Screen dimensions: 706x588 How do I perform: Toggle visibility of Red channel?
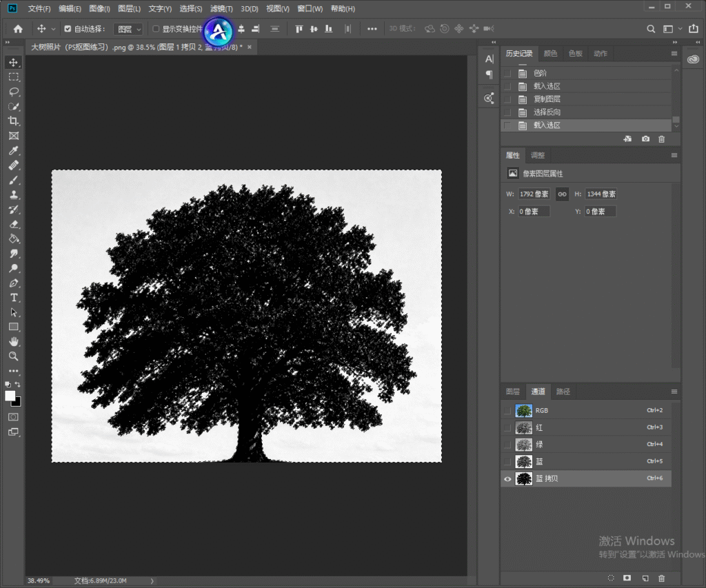pyautogui.click(x=507, y=427)
